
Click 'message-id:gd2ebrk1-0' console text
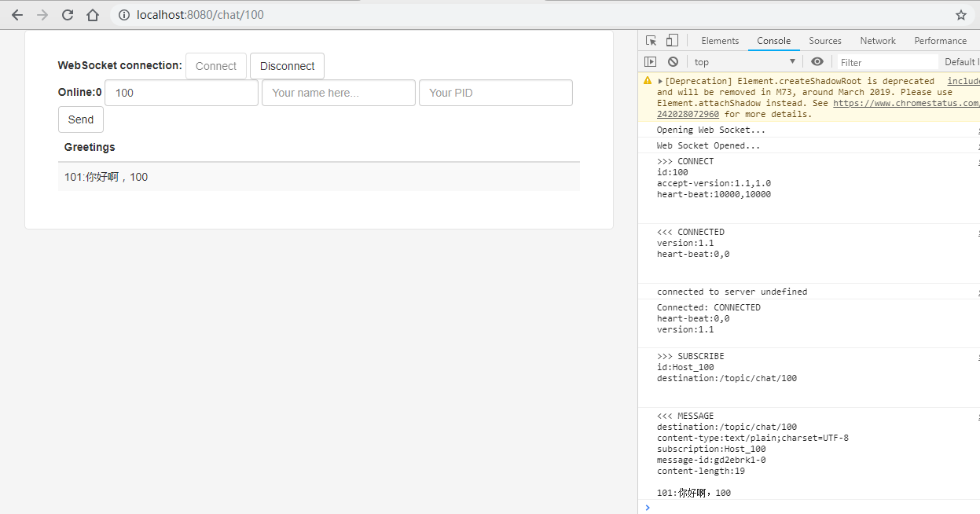(711, 460)
